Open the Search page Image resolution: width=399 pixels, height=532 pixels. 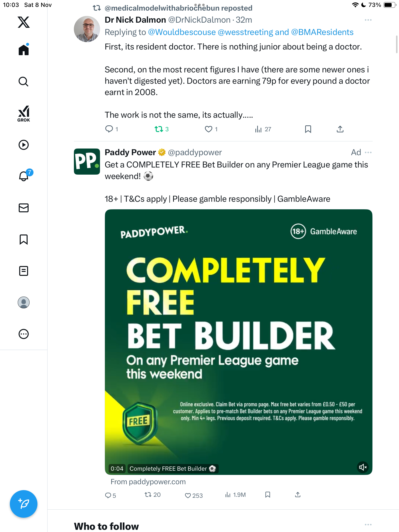pyautogui.click(x=24, y=82)
